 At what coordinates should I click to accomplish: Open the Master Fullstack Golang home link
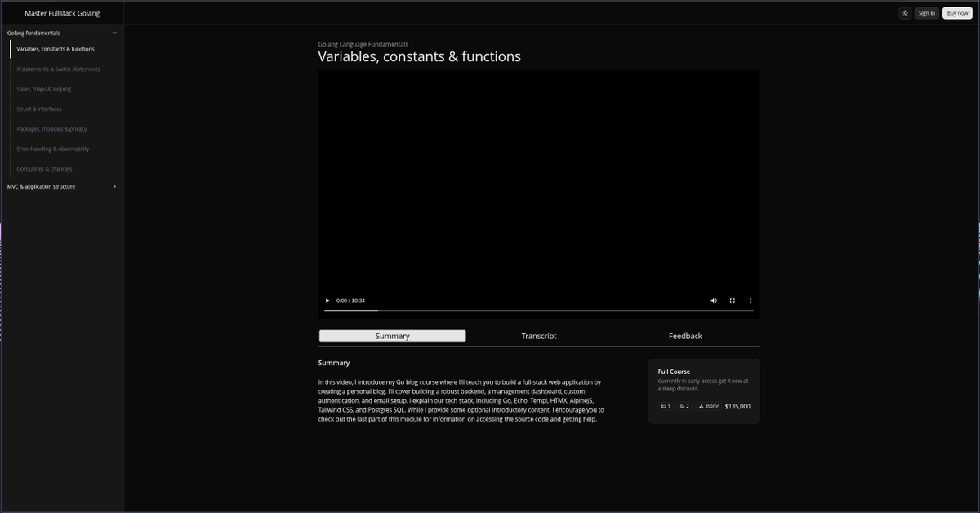pyautogui.click(x=62, y=13)
